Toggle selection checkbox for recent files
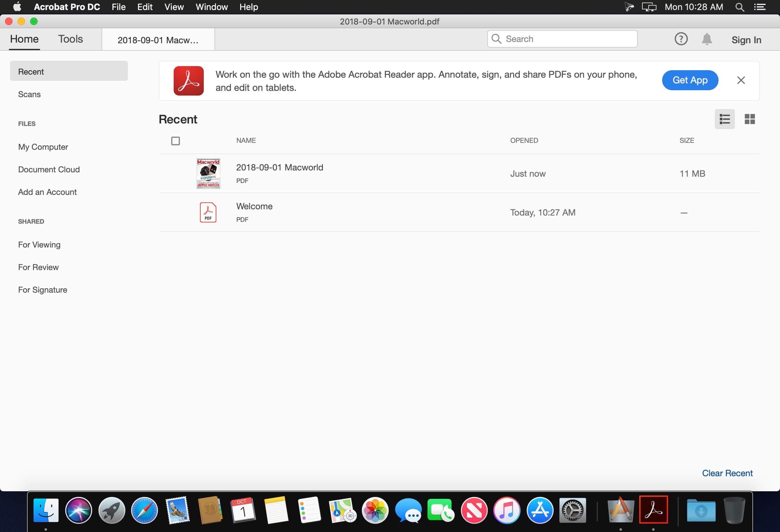The width and height of the screenshot is (780, 532). click(176, 141)
